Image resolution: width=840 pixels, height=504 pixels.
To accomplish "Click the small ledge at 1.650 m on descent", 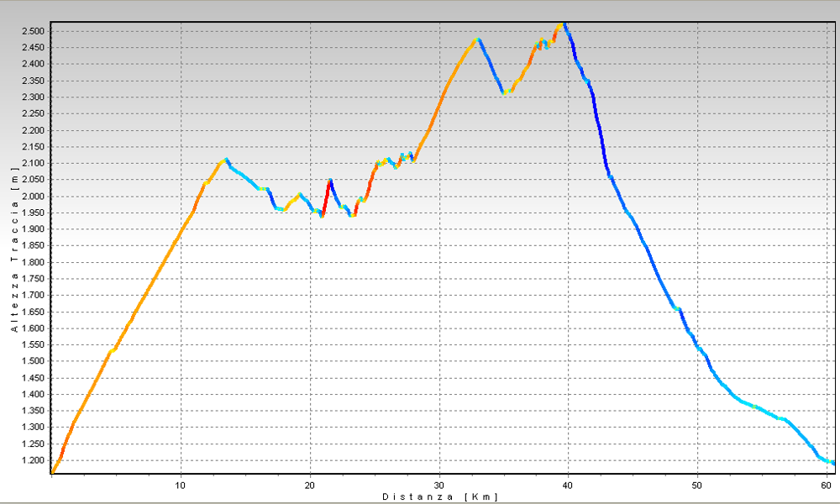I will click(x=677, y=309).
